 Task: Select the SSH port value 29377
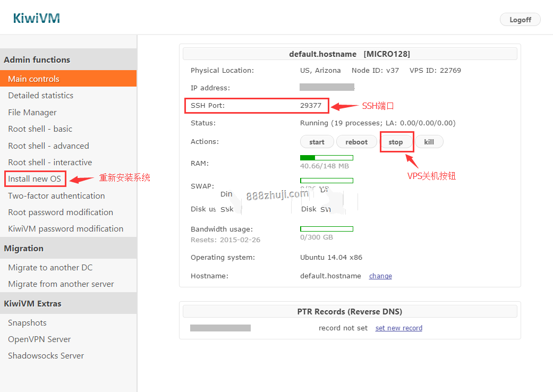(311, 105)
